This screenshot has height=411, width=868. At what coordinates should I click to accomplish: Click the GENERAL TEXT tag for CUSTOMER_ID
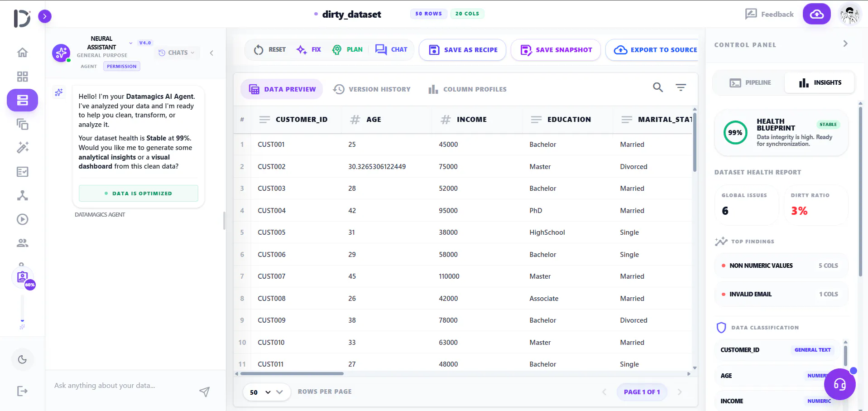(x=813, y=350)
